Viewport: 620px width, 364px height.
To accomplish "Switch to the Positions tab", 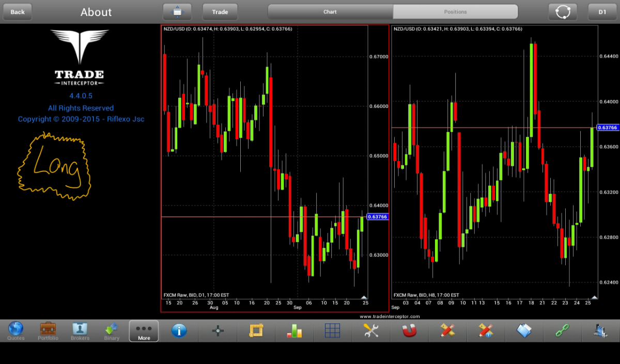I will (455, 12).
